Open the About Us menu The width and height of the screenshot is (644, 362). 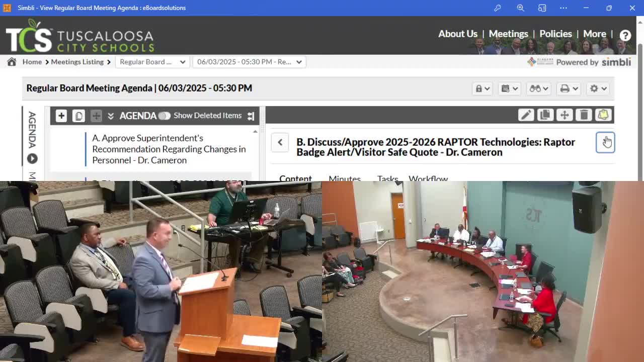click(458, 34)
